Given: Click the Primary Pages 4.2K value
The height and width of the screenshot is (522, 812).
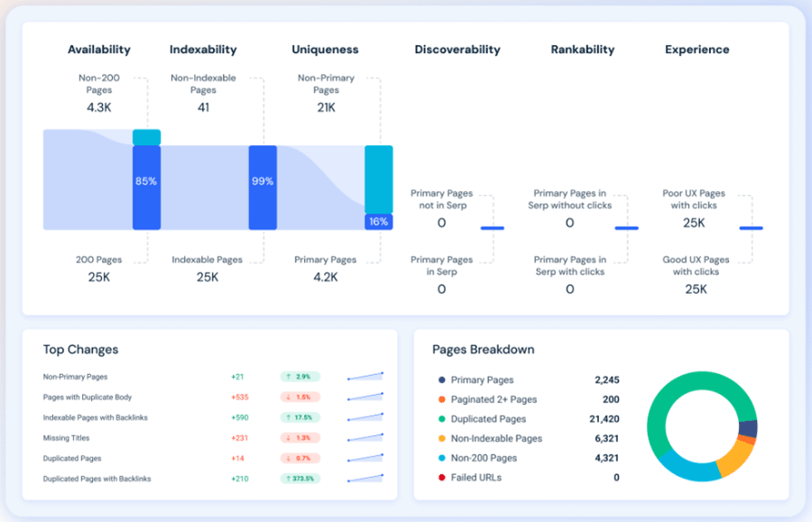Looking at the screenshot, I should (x=325, y=278).
